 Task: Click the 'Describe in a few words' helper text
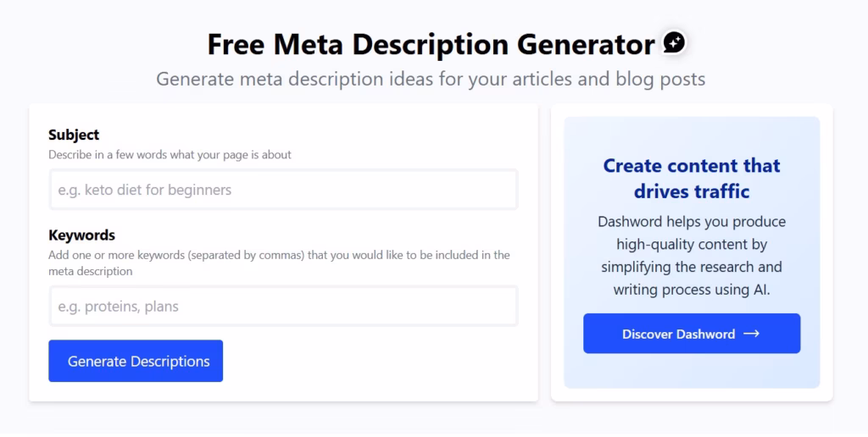(170, 155)
